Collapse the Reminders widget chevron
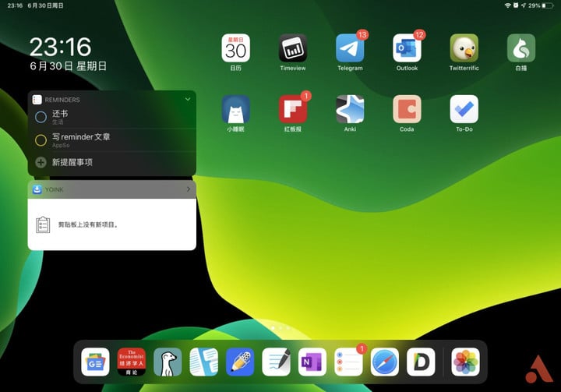Viewport: 561px width, 392px height. point(188,99)
